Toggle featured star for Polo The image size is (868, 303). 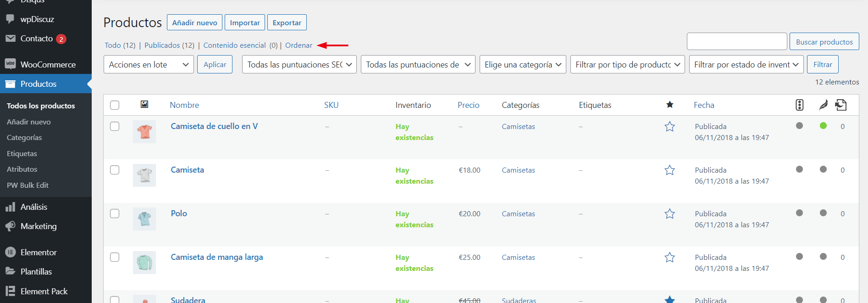(670, 213)
